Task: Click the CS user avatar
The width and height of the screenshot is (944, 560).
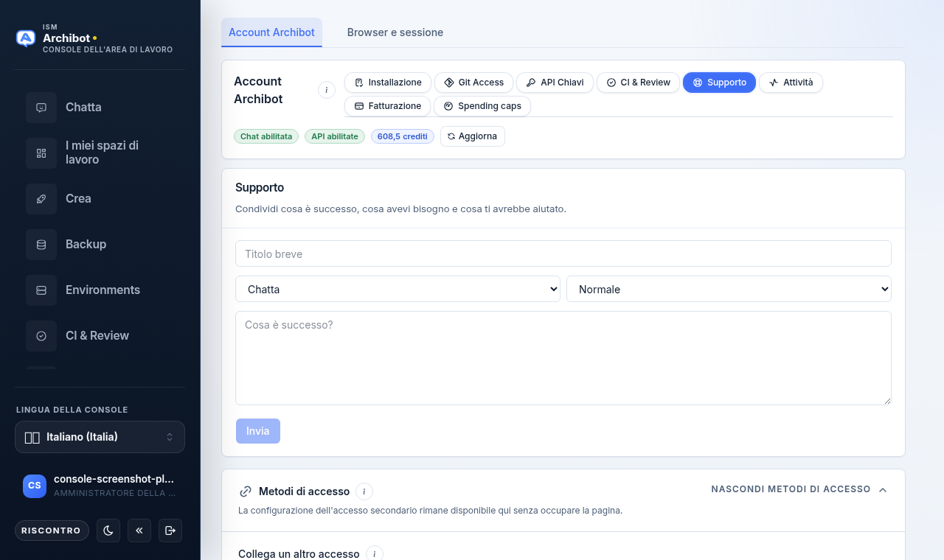Action: click(35, 486)
